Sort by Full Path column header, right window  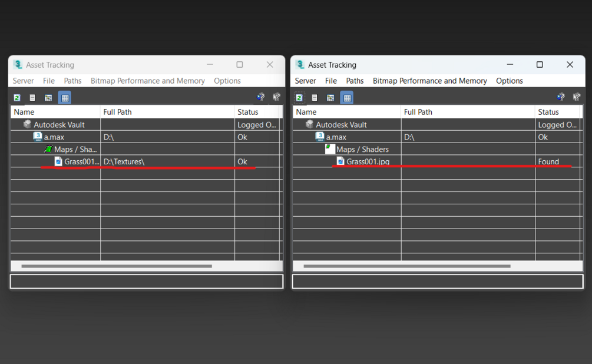(x=468, y=112)
